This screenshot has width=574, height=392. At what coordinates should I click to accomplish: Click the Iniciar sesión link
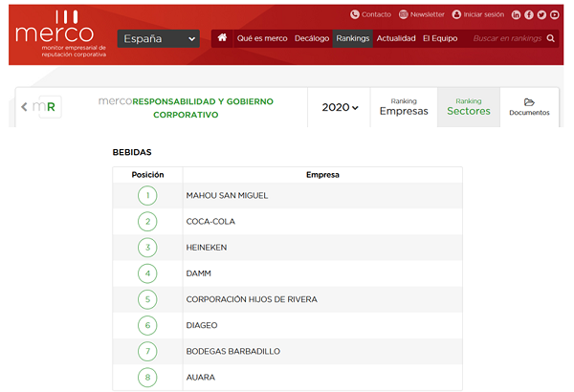[483, 14]
